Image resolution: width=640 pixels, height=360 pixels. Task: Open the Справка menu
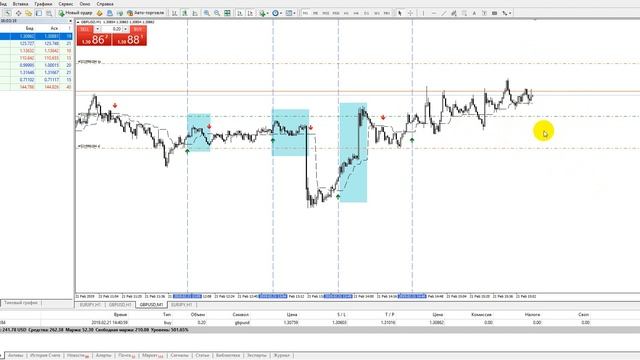pyautogui.click(x=105, y=4)
